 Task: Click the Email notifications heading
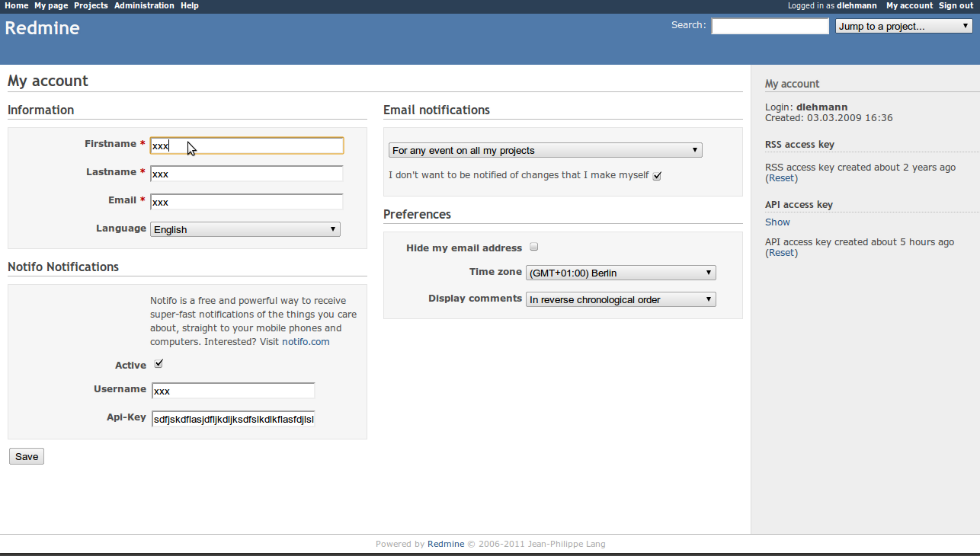click(x=437, y=110)
